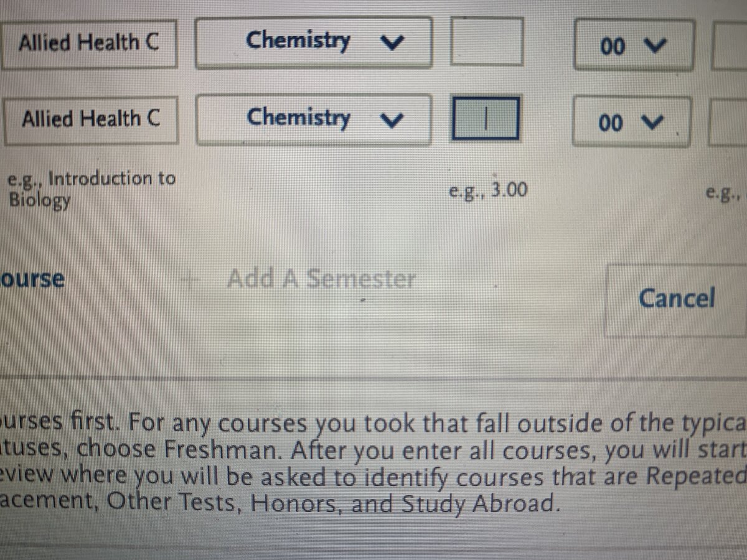This screenshot has width=747, height=560.
Task: Click the first-row Allied Health C title field
Action: [x=88, y=44]
